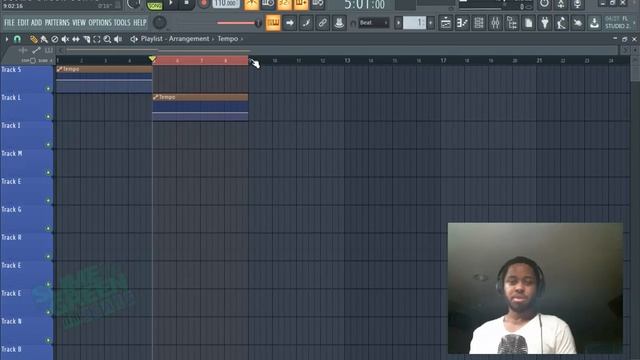Screen dimensions: 640x360
Task: Click the download arrow icon in toolbar
Action: point(594,23)
